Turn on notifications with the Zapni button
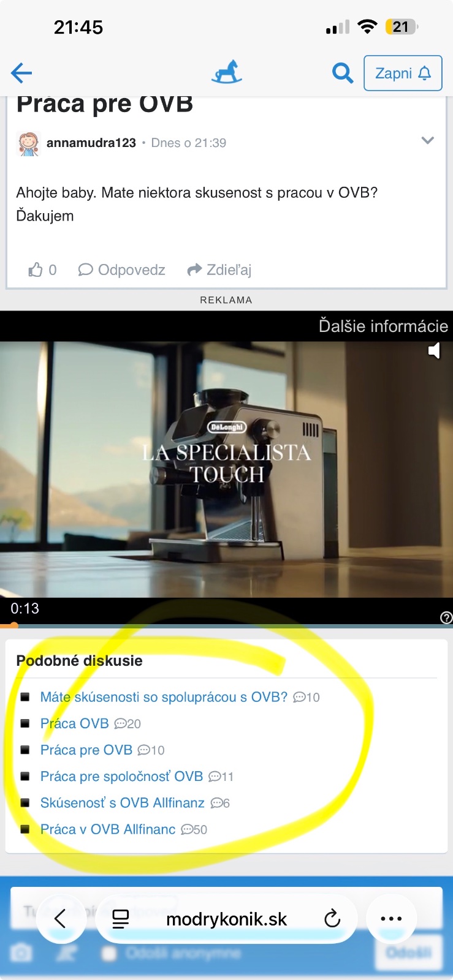 pos(403,73)
